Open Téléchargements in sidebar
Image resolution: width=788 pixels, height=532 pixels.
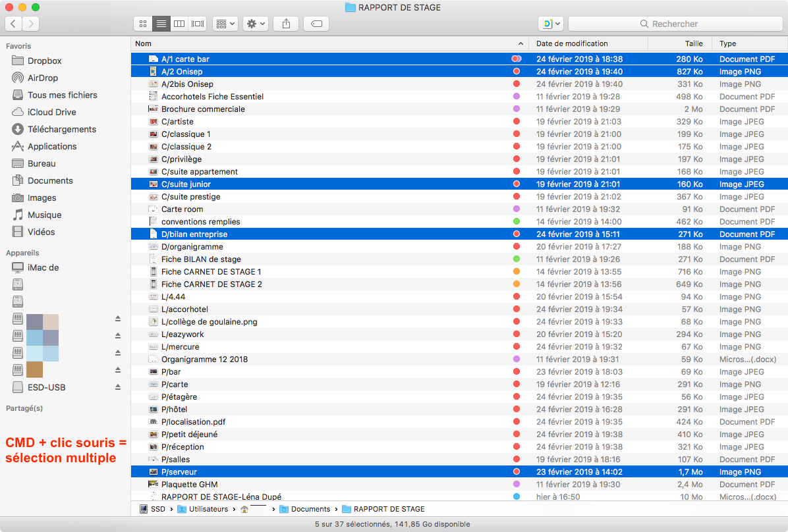tap(62, 129)
